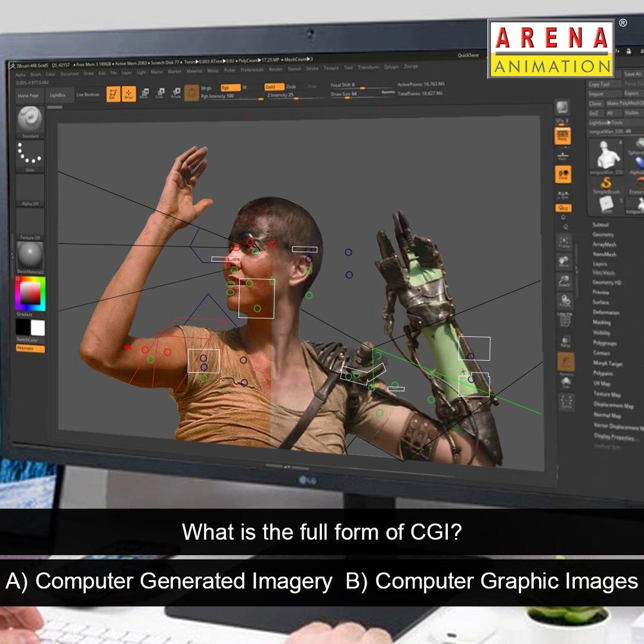
Task: Open the BasicMaterial sphere selector
Action: pyautogui.click(x=30, y=258)
